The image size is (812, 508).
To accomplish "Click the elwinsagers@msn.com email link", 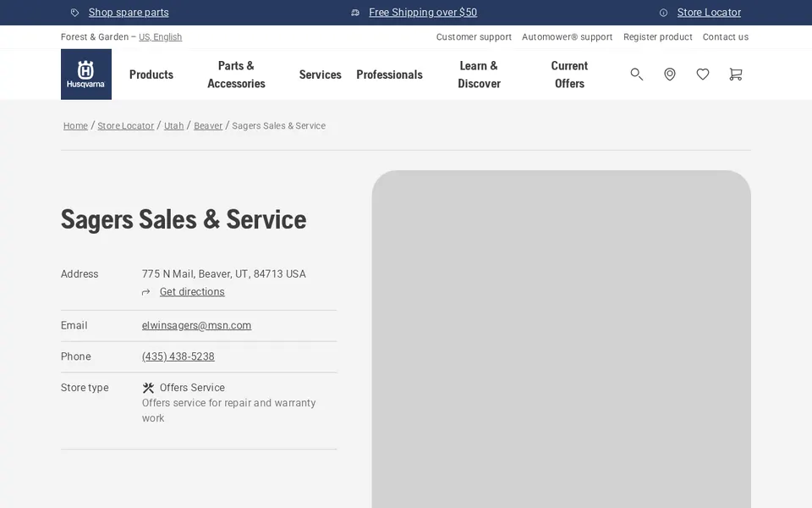I will coord(197,325).
